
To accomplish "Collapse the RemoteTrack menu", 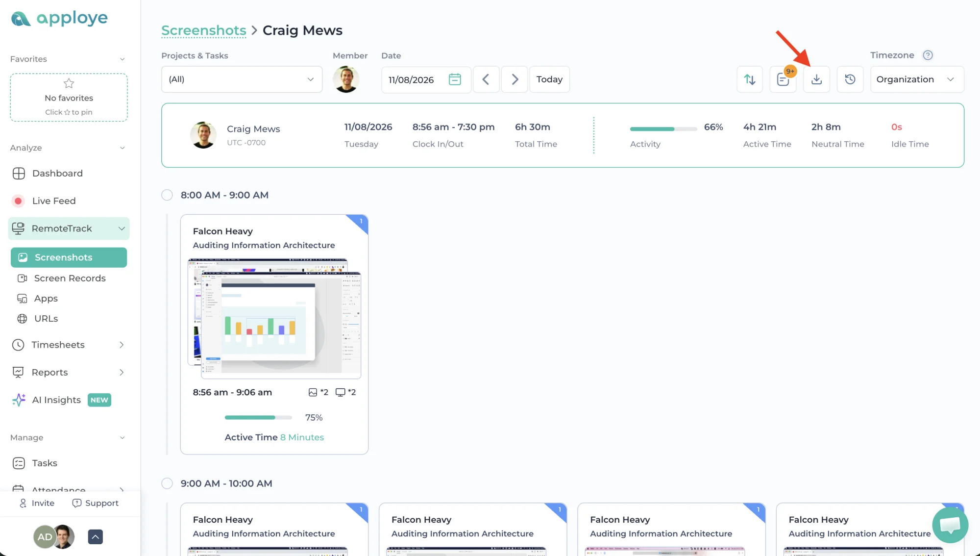I will pyautogui.click(x=122, y=228).
